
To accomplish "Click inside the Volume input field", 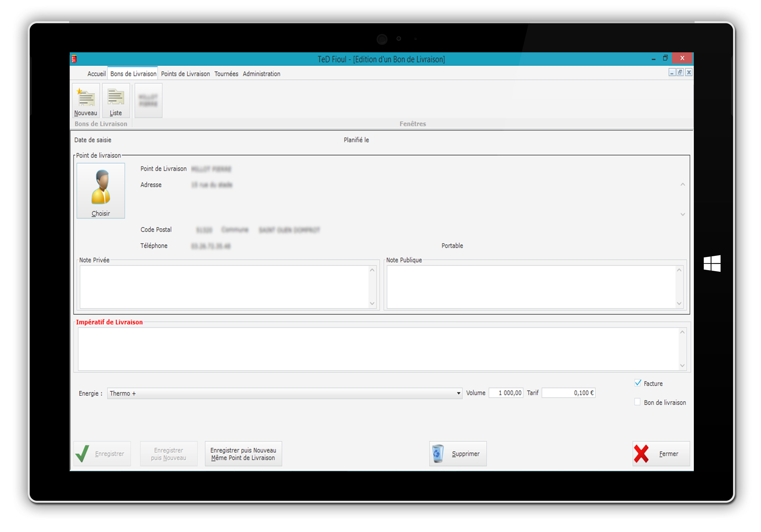I will [506, 393].
